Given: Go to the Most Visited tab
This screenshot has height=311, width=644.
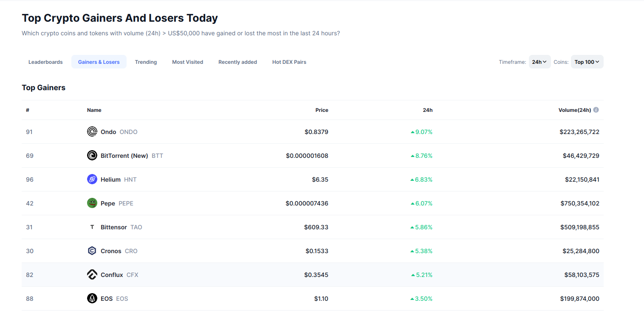Looking at the screenshot, I should pyautogui.click(x=187, y=62).
